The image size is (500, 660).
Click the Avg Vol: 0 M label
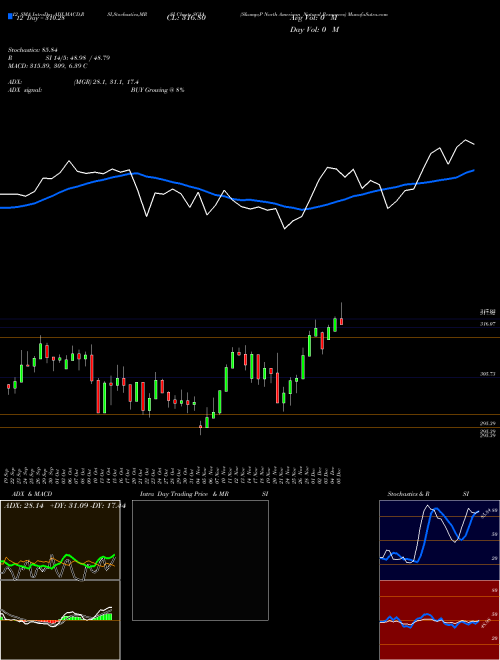point(314,18)
